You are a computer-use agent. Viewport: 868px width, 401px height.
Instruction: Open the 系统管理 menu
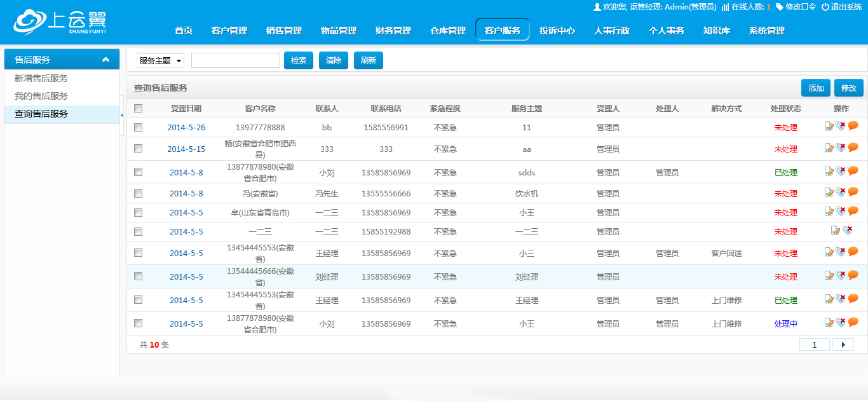tap(767, 31)
